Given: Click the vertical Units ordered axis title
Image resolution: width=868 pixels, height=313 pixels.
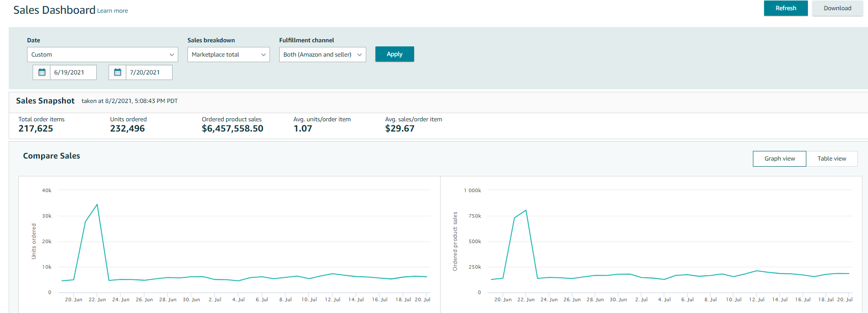Looking at the screenshot, I should 34,241.
